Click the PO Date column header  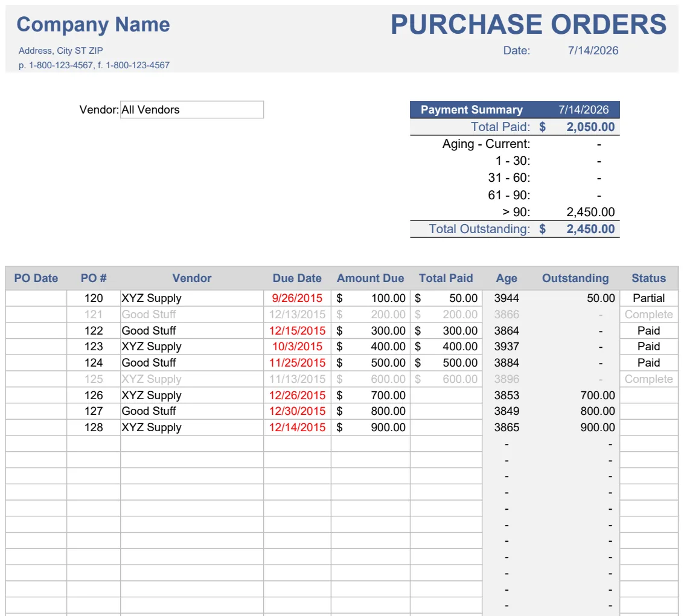click(x=36, y=278)
